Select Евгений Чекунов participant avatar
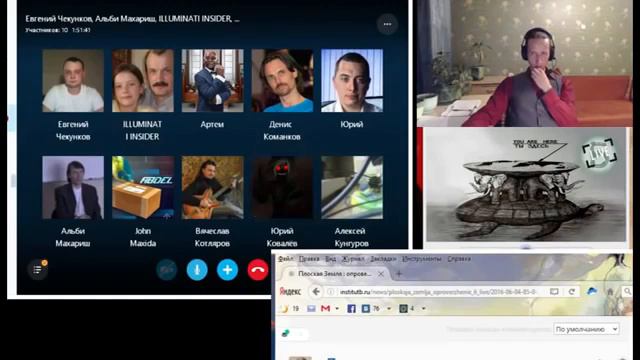The width and height of the screenshot is (640, 360). coord(73,81)
